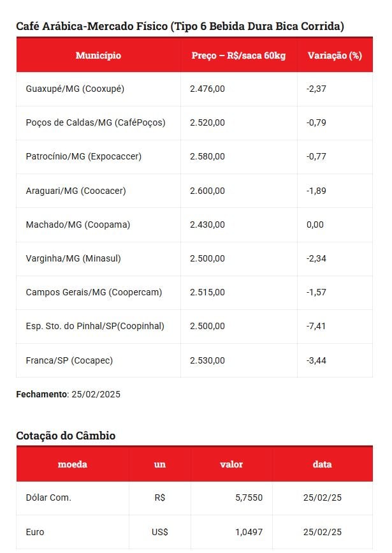Select the Guaxupé/MG (Cooxupé) row name
Viewport: 392px width, 553px height.
pos(75,89)
